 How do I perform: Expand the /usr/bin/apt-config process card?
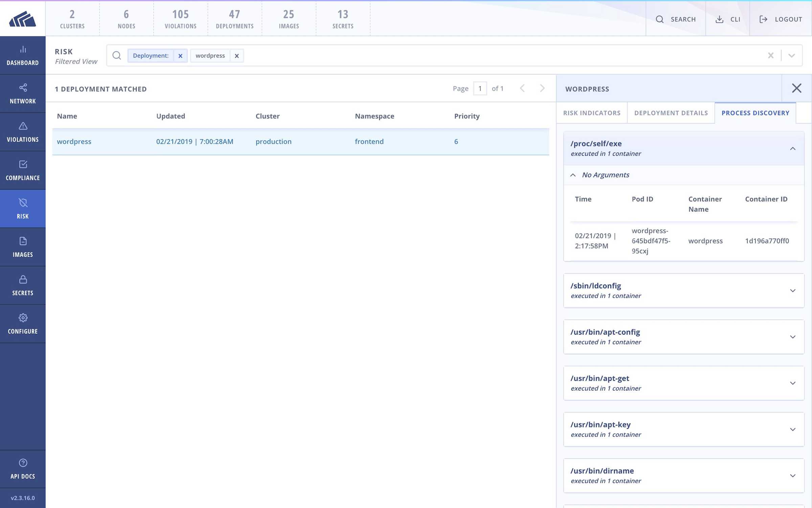pos(684,337)
